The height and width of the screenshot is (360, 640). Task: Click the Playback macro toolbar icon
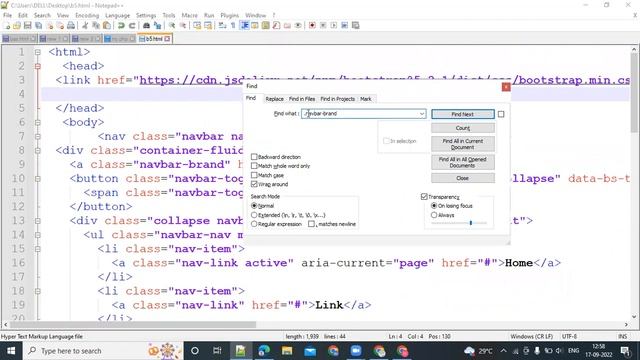tap(334, 25)
